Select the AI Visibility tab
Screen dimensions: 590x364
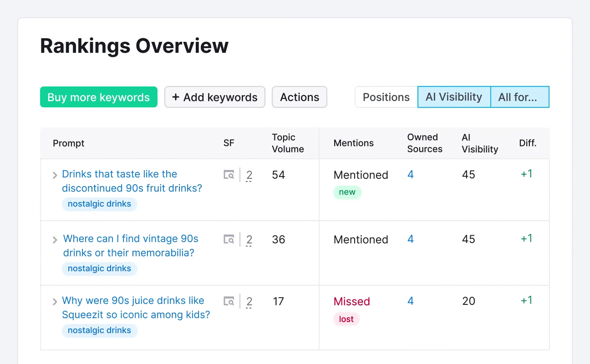(x=453, y=97)
